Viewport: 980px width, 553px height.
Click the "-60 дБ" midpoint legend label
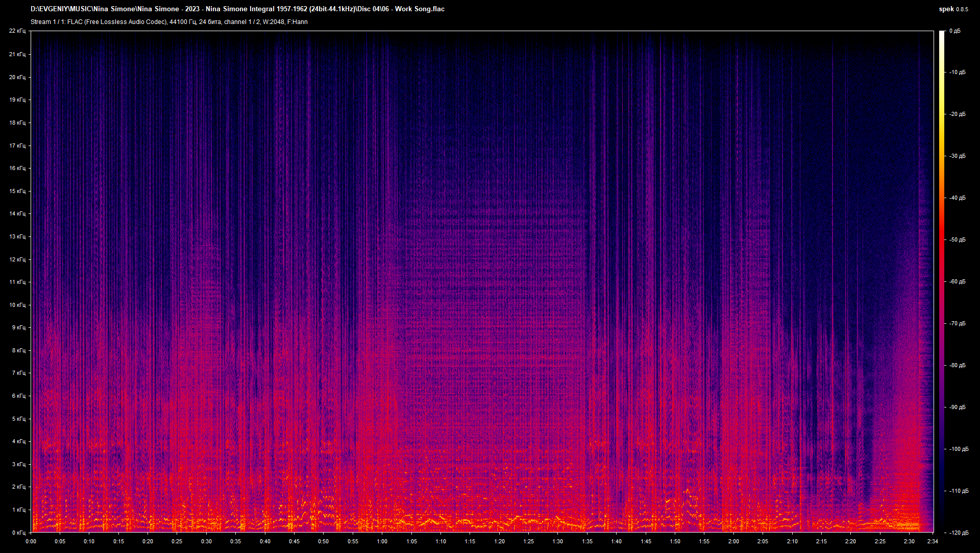[x=957, y=281]
